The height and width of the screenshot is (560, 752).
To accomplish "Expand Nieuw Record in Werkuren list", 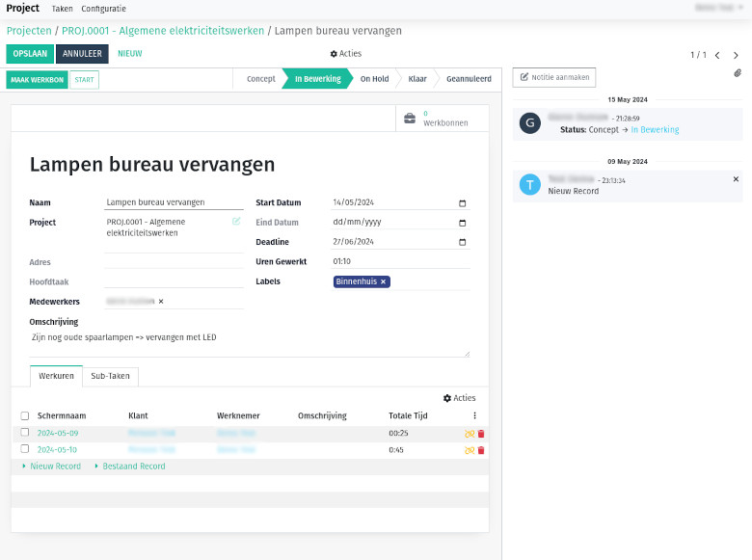I will click(52, 467).
